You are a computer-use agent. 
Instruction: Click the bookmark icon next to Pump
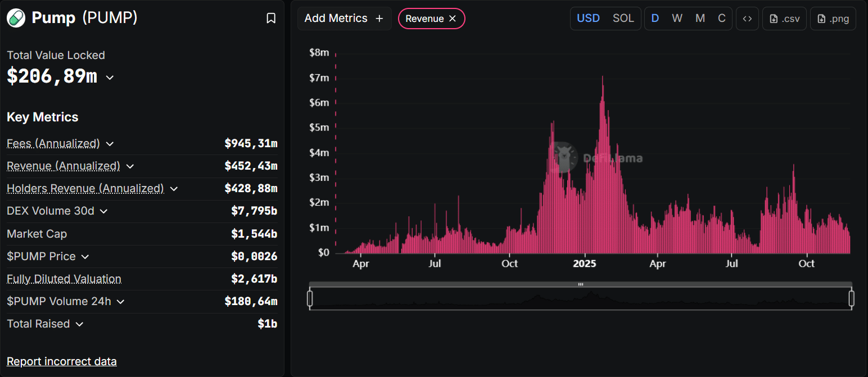click(271, 19)
